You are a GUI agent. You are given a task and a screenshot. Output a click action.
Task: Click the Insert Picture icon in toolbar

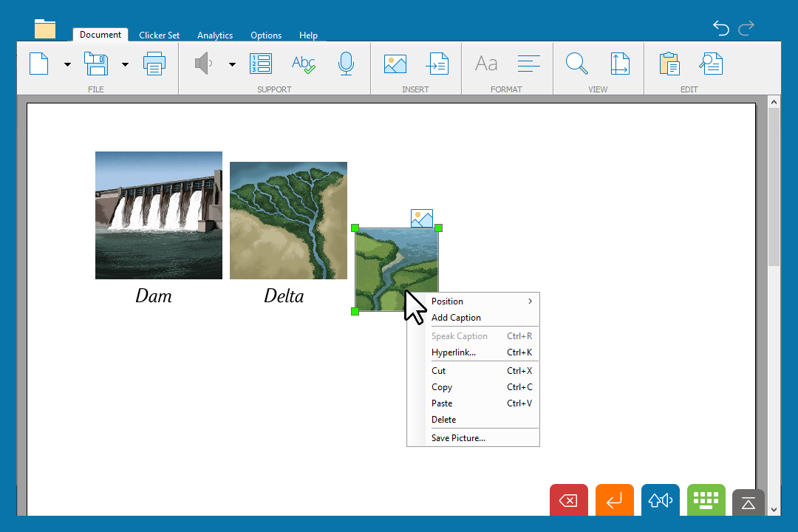pos(395,64)
